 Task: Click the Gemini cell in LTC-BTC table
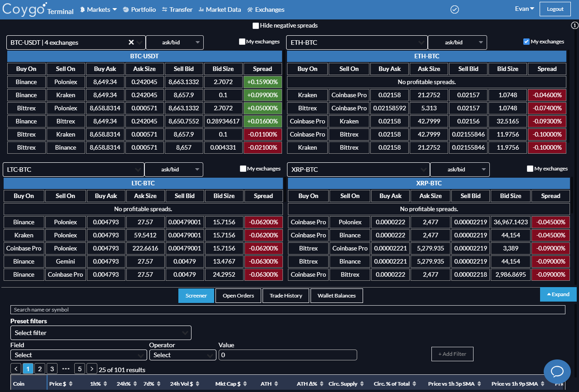click(66, 261)
